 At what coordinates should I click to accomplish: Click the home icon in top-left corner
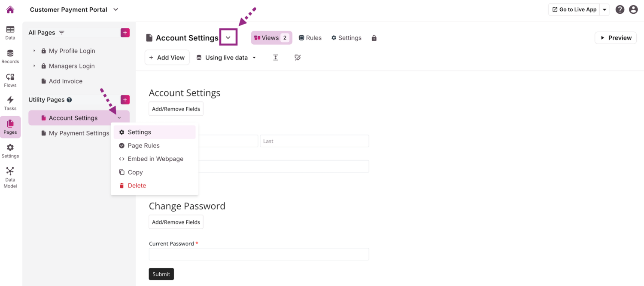tap(10, 9)
